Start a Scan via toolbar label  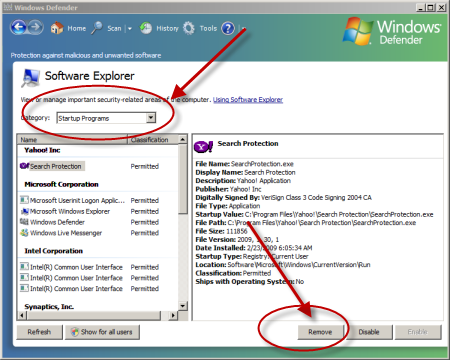tap(114, 28)
